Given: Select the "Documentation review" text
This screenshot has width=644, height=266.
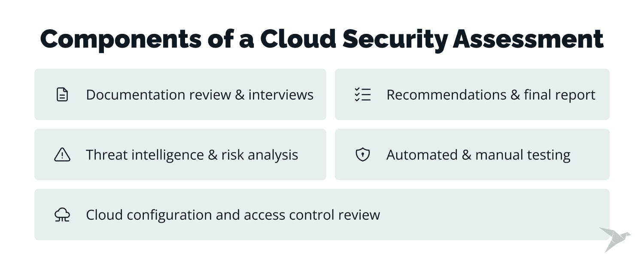Looking at the screenshot, I should [x=158, y=95].
